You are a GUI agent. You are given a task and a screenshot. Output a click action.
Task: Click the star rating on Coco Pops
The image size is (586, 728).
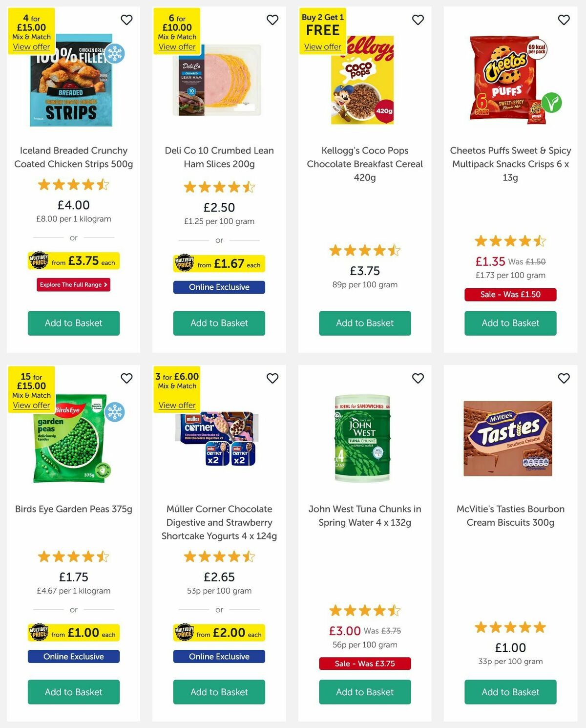pos(365,250)
